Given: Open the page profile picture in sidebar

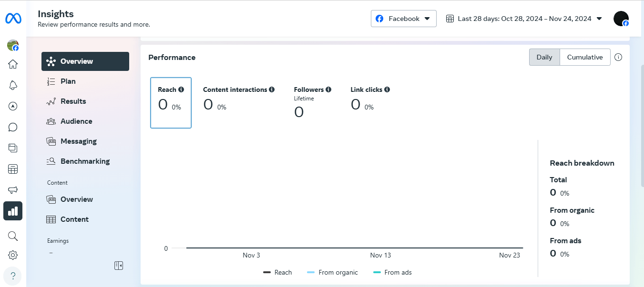Looking at the screenshot, I should (x=13, y=45).
